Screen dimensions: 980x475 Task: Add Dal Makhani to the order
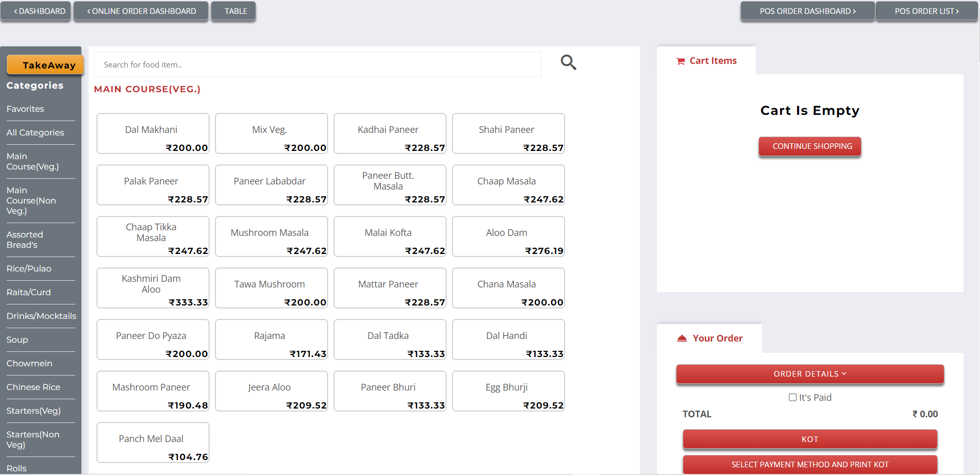(153, 133)
